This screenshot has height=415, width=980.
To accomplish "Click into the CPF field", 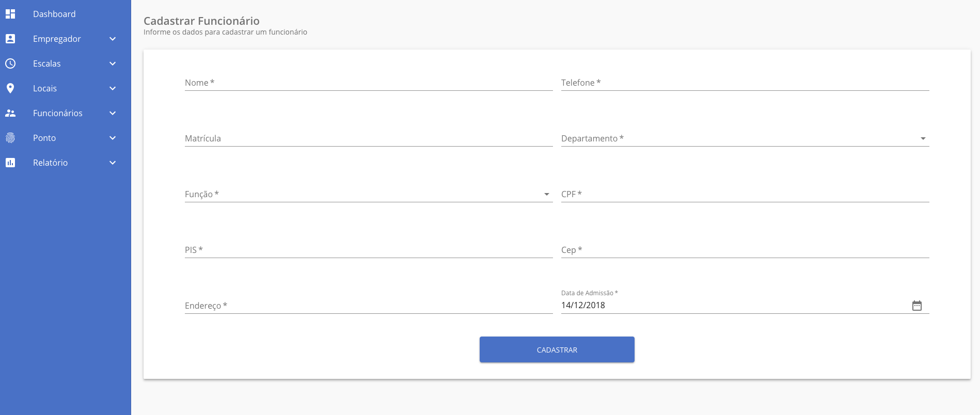I will (745, 194).
